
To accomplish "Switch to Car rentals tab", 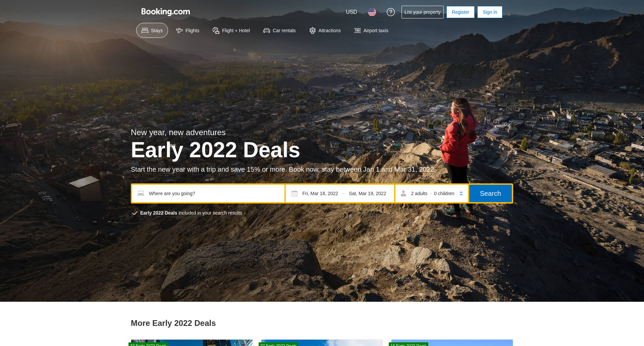I will tap(279, 31).
